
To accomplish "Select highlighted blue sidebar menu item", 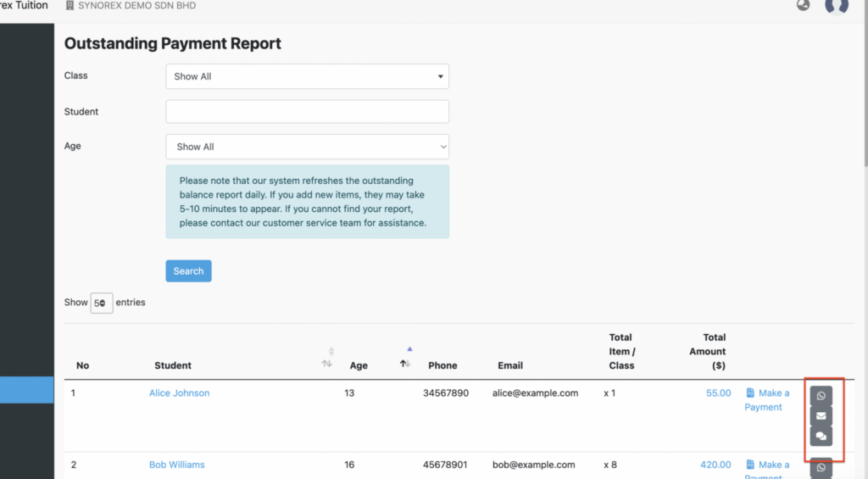I will pyautogui.click(x=26, y=390).
